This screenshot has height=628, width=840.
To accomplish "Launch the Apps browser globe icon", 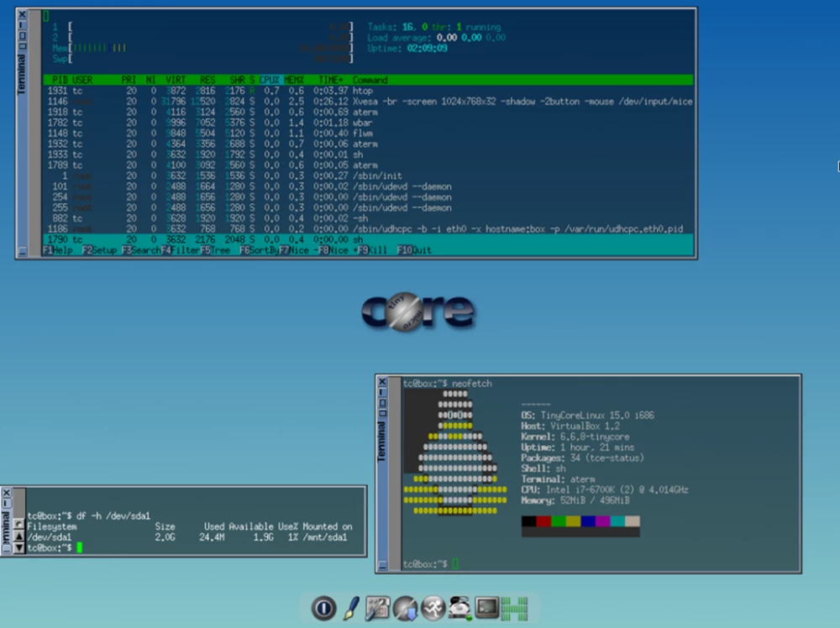I will (404, 608).
